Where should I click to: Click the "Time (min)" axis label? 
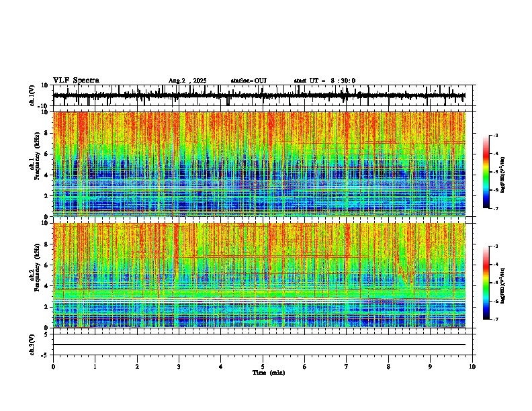tap(269, 373)
